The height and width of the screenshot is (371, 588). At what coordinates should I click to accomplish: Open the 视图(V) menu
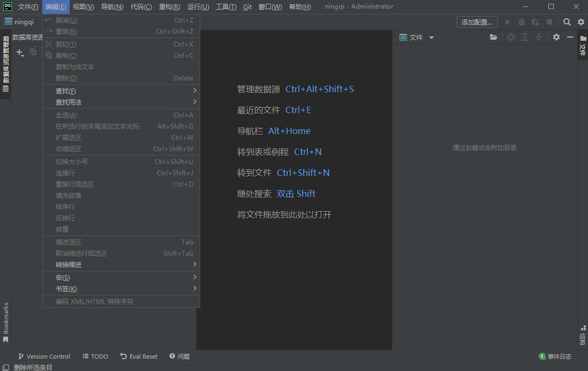tap(83, 7)
